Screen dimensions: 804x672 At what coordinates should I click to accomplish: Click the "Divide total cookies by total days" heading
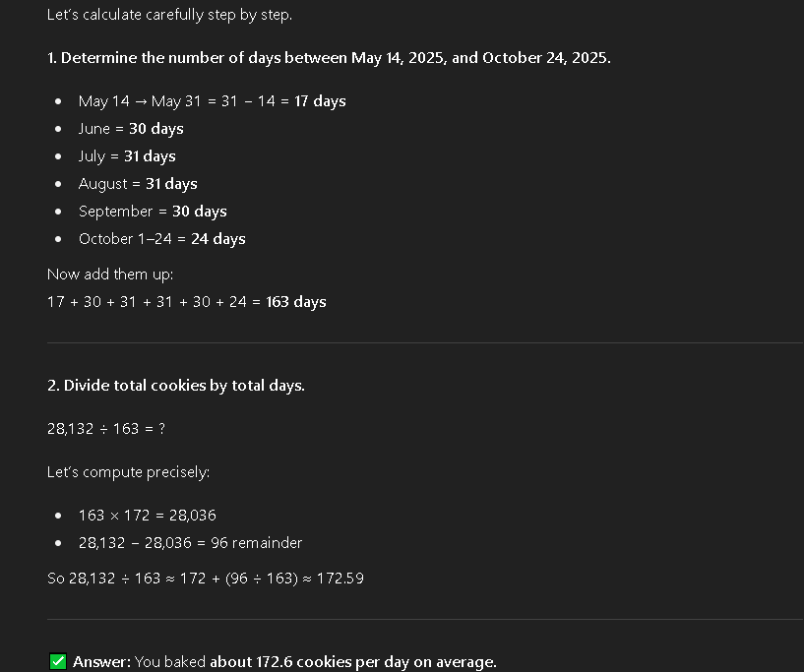pyautogui.click(x=176, y=386)
